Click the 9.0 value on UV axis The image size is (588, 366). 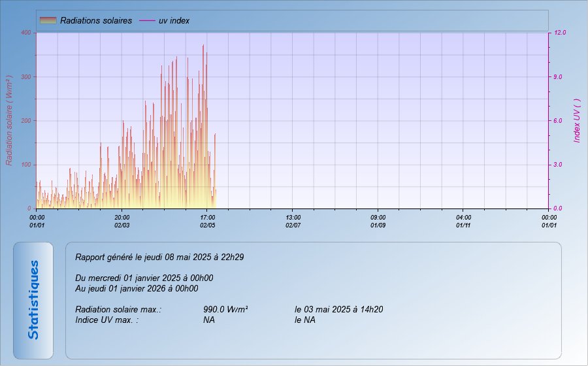558,77
